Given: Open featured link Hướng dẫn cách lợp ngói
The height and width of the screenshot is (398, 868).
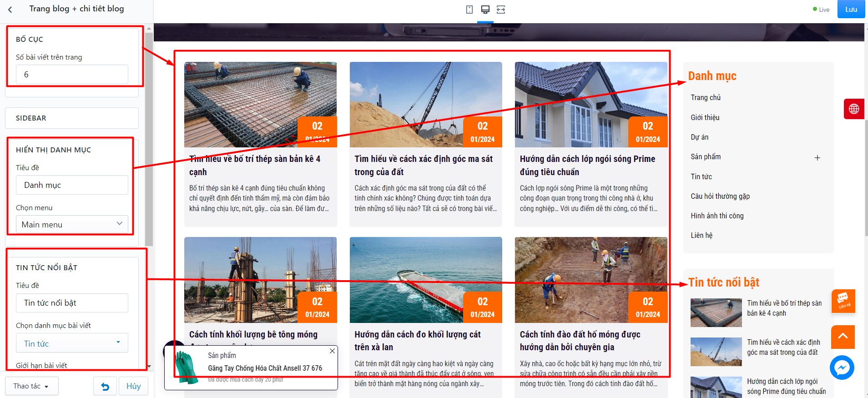Looking at the screenshot, I should [786, 386].
